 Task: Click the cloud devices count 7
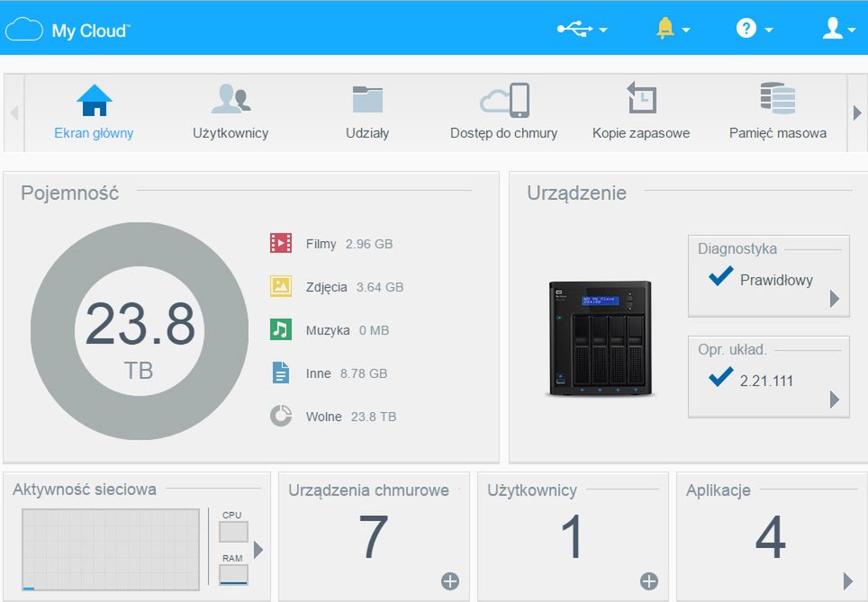click(374, 536)
